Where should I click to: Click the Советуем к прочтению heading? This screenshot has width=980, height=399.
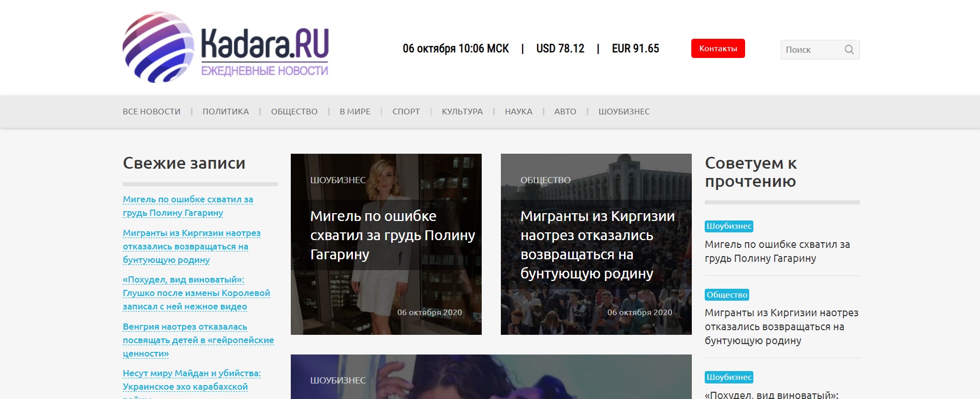[x=751, y=172]
